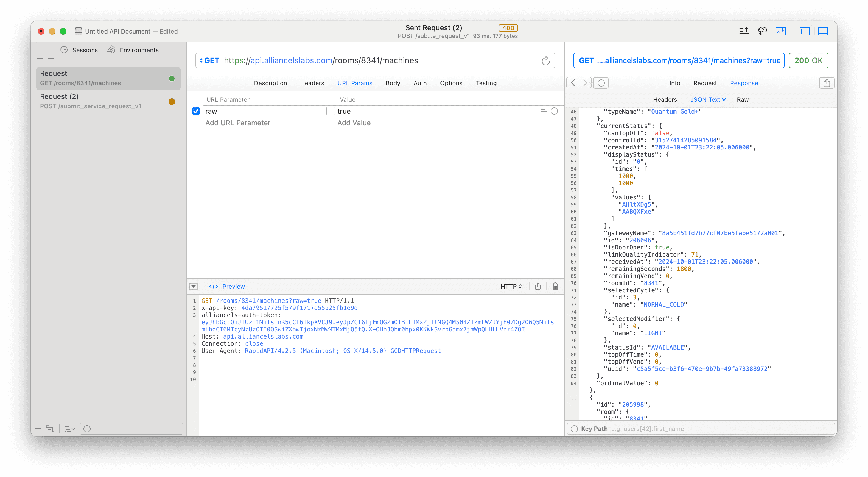Click the Add URL Parameter field
The image size is (868, 477).
[237, 123]
